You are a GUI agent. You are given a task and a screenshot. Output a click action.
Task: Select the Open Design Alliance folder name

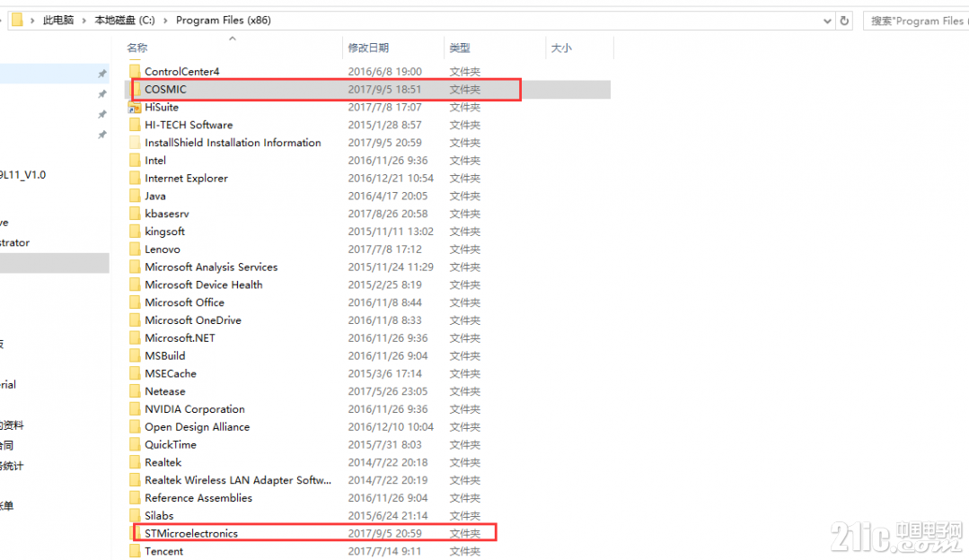pos(198,427)
